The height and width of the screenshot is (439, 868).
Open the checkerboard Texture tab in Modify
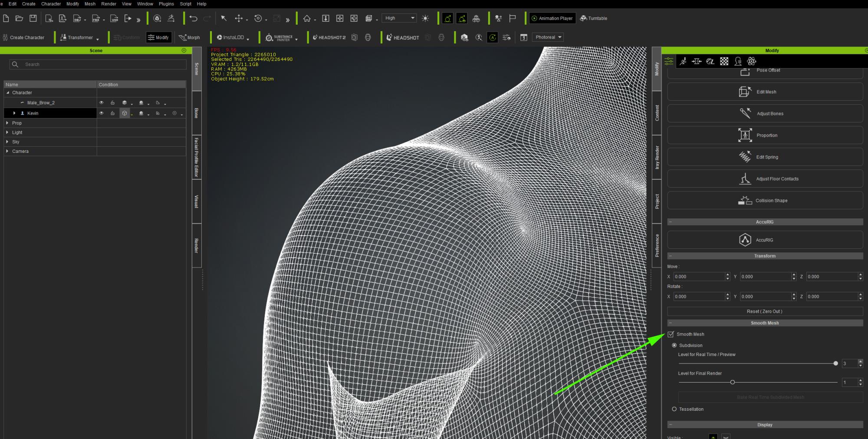click(x=724, y=61)
